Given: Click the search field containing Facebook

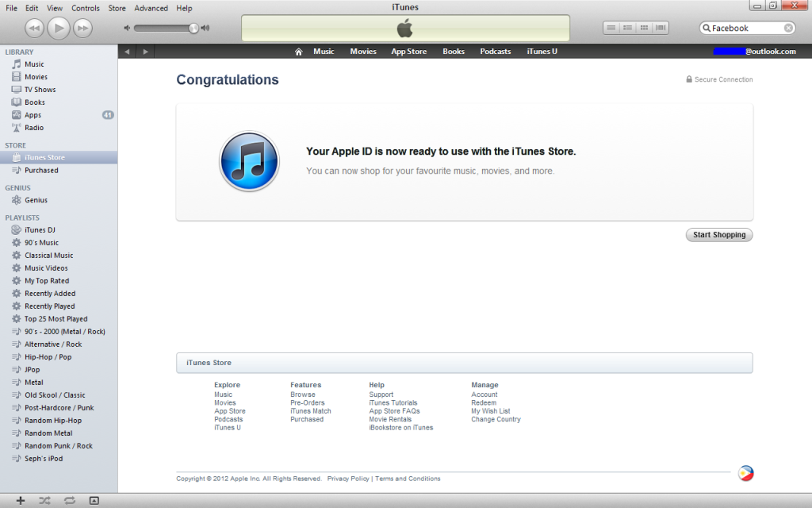Looking at the screenshot, I should pyautogui.click(x=747, y=28).
